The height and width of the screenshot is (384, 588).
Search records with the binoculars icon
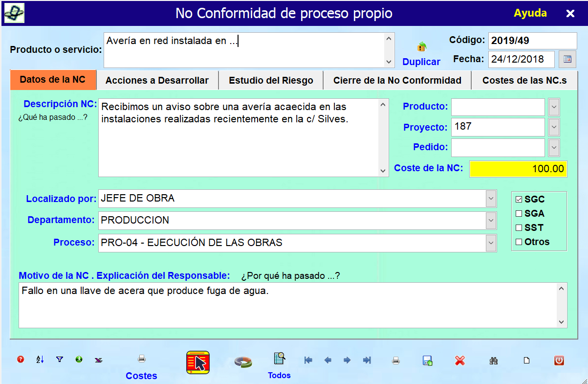(x=494, y=361)
